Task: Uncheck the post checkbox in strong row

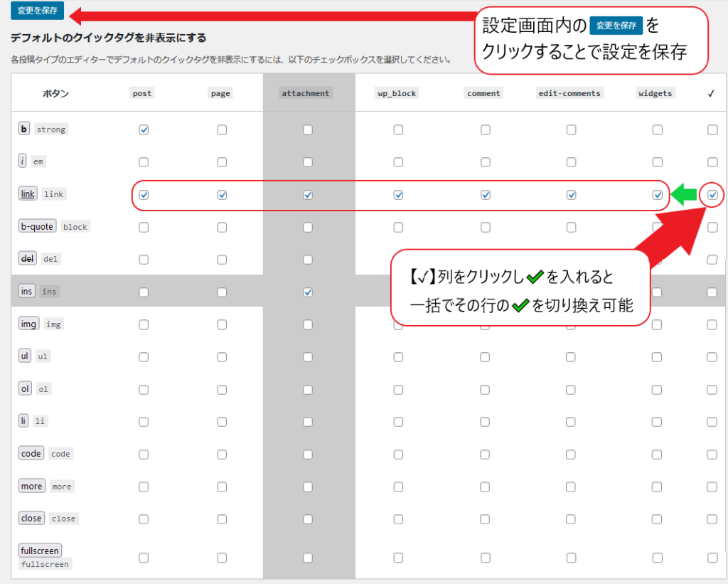Action: click(144, 130)
